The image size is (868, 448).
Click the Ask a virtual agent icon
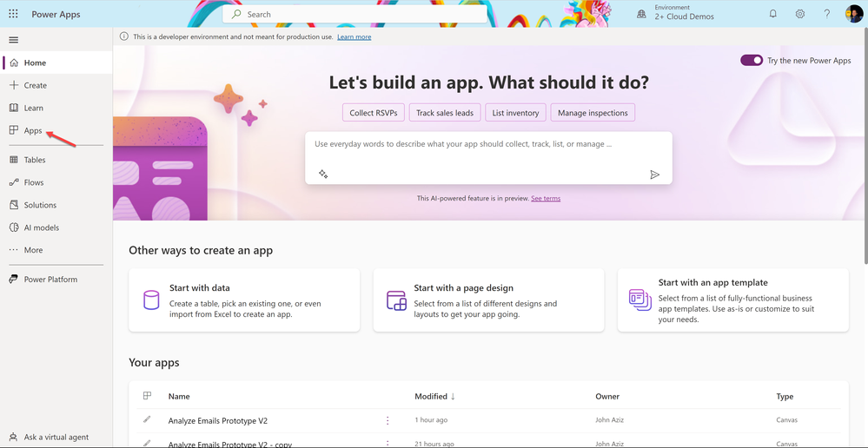[x=14, y=437]
